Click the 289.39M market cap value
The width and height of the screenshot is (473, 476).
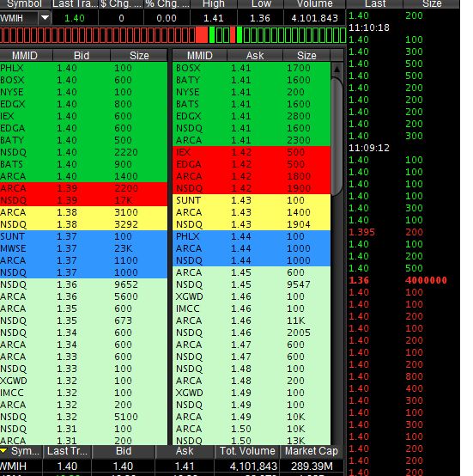click(312, 466)
